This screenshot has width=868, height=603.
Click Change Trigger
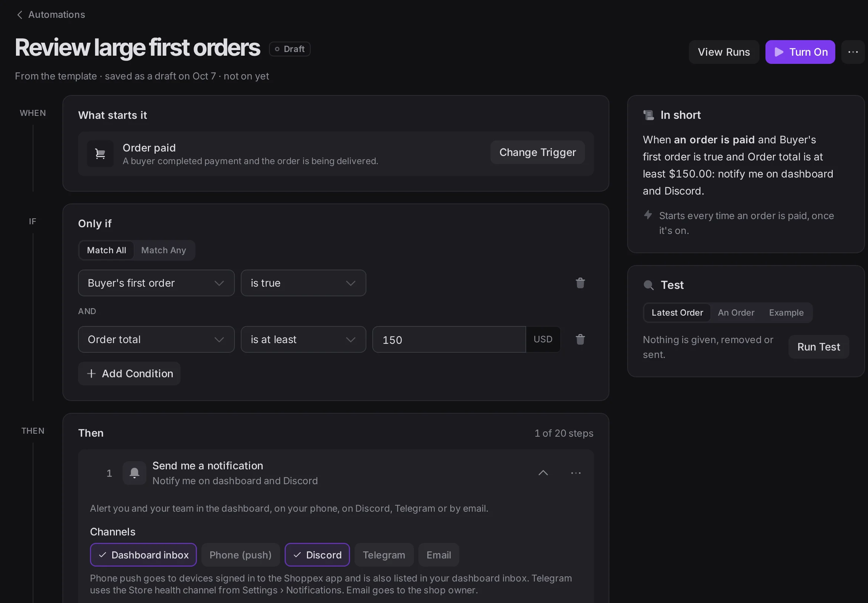click(537, 152)
